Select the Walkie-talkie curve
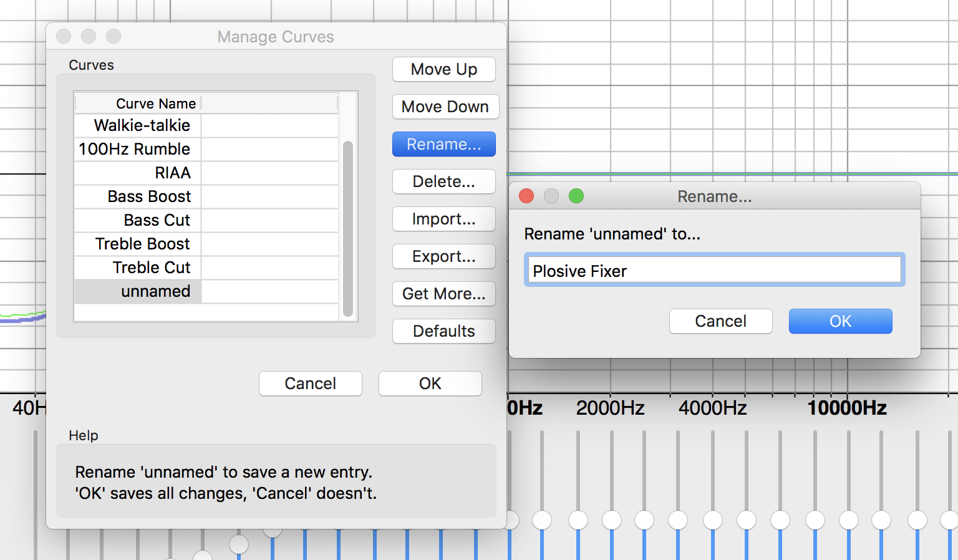 [142, 125]
